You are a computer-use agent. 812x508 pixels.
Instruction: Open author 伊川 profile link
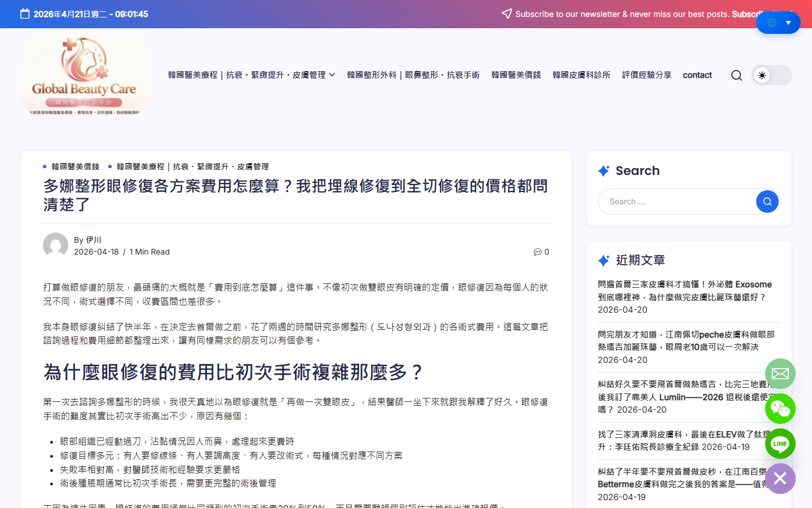click(94, 240)
